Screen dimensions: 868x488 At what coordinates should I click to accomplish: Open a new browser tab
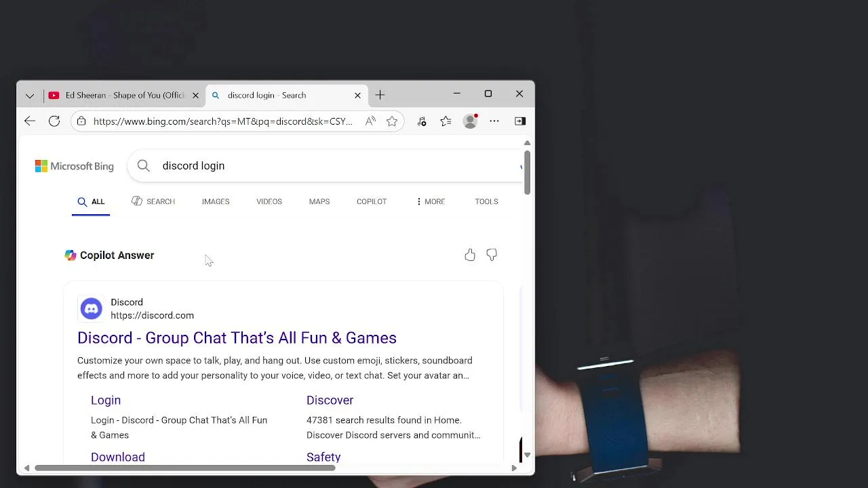coord(380,96)
